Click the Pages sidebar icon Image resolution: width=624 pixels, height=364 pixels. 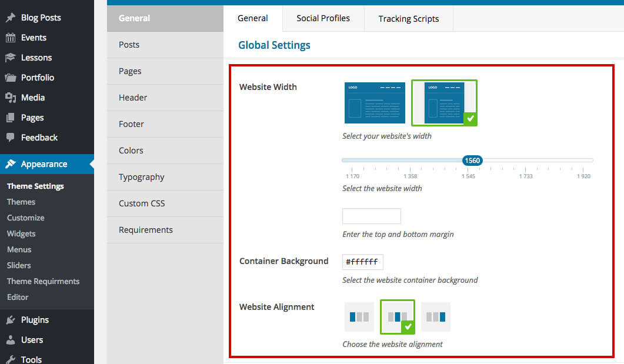[11, 118]
